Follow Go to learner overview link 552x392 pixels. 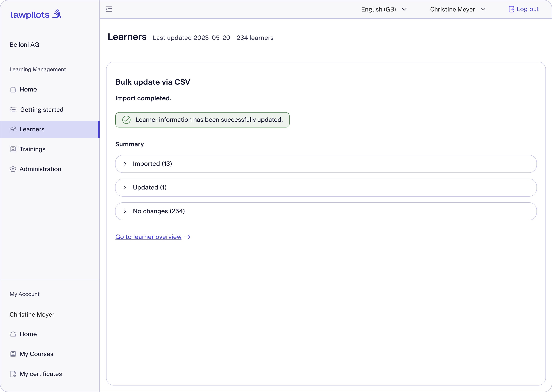148,237
